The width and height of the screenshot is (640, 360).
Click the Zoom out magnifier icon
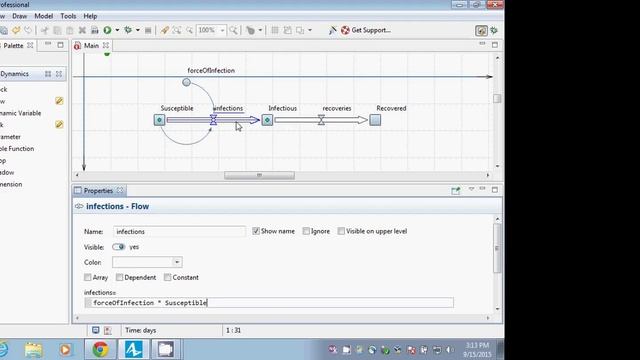pyautogui.click(x=189, y=30)
